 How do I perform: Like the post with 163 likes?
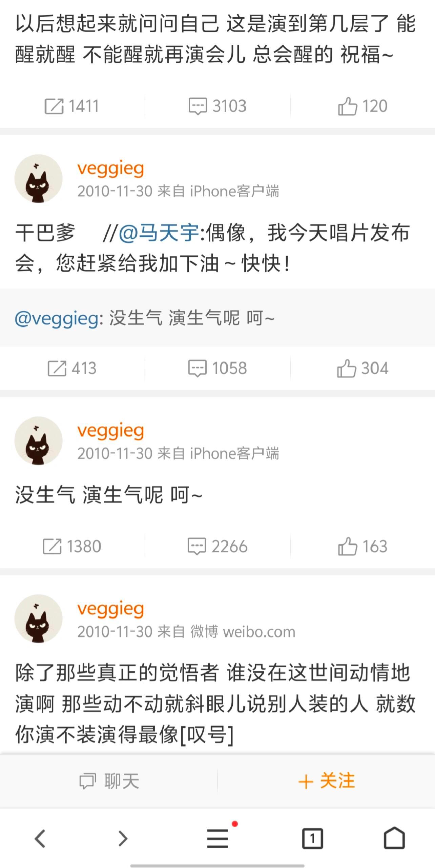tap(362, 546)
